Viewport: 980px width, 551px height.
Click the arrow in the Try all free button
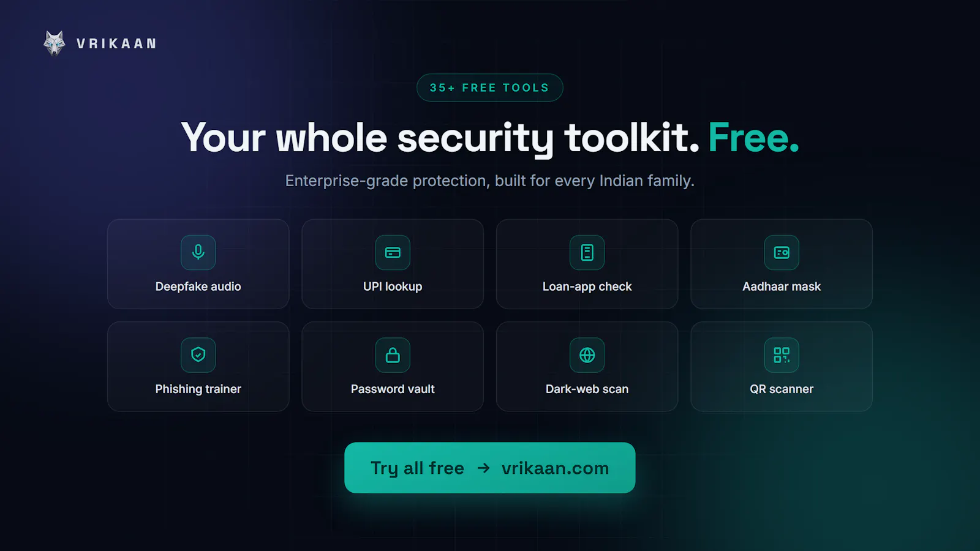tap(484, 468)
